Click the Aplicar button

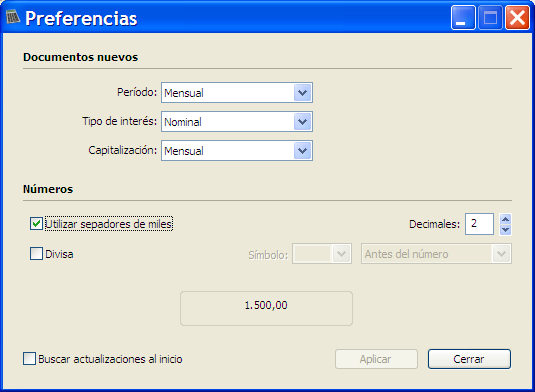[376, 359]
